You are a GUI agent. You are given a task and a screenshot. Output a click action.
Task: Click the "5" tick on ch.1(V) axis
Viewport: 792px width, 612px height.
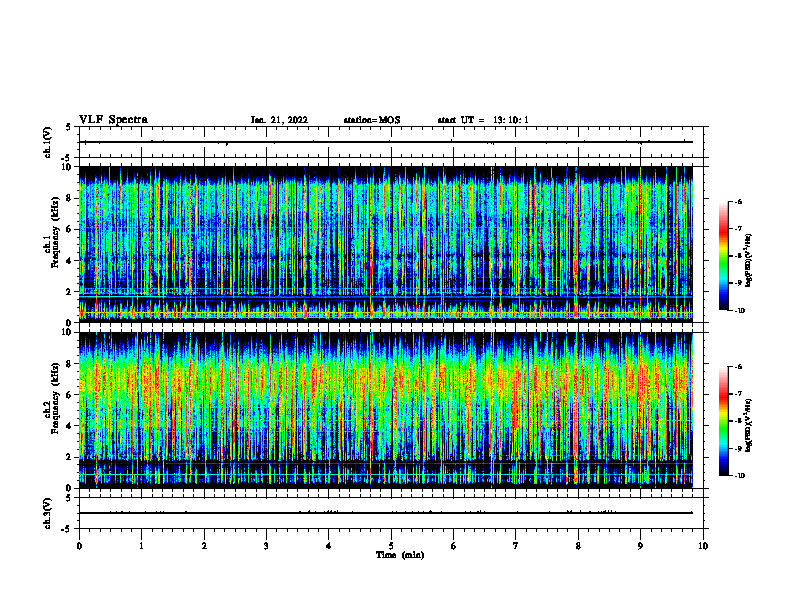68,128
